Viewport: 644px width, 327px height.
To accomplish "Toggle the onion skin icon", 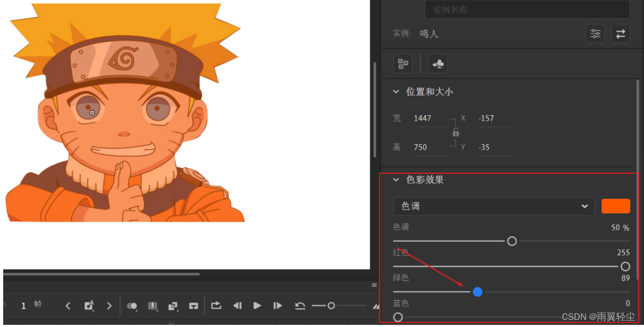I will [132, 306].
